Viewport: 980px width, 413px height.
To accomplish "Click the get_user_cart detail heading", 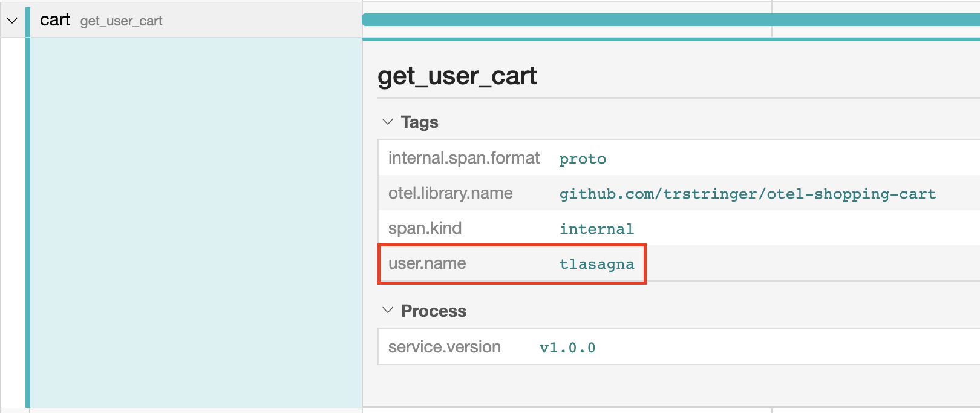I will [x=457, y=76].
